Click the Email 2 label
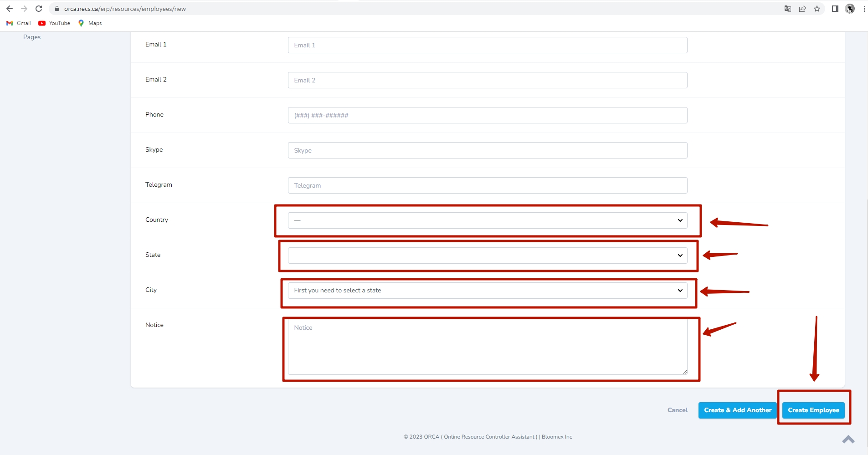868x455 pixels. (156, 79)
